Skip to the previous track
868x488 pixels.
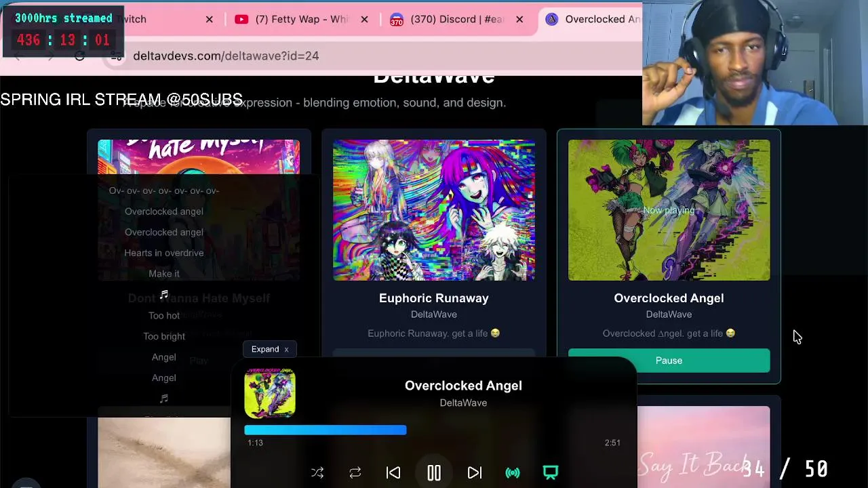point(393,472)
